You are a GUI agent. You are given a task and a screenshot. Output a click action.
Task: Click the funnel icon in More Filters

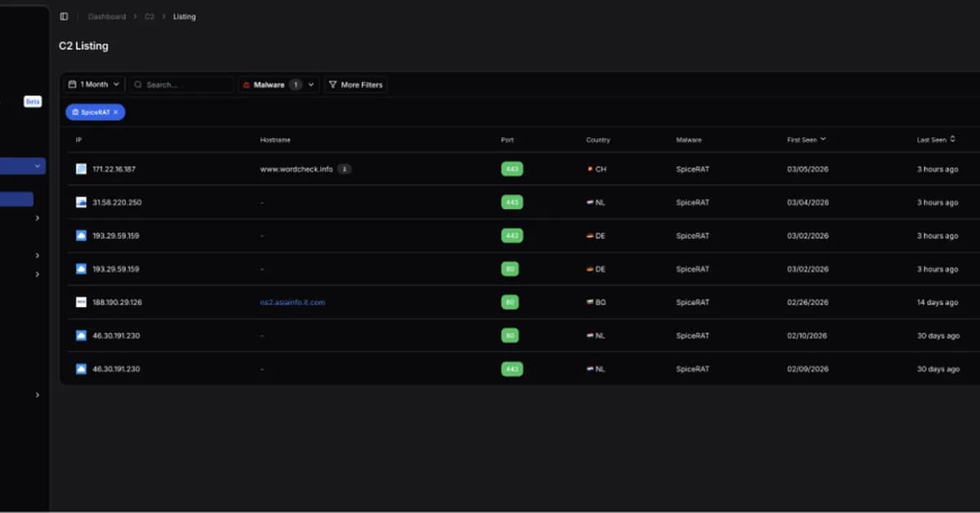(x=332, y=84)
